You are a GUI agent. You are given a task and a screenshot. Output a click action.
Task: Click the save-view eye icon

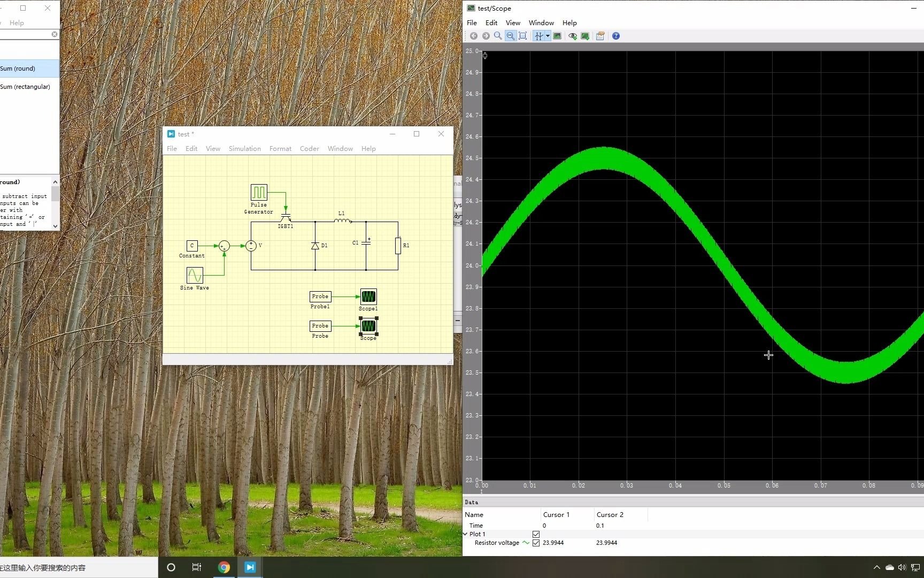573,36
